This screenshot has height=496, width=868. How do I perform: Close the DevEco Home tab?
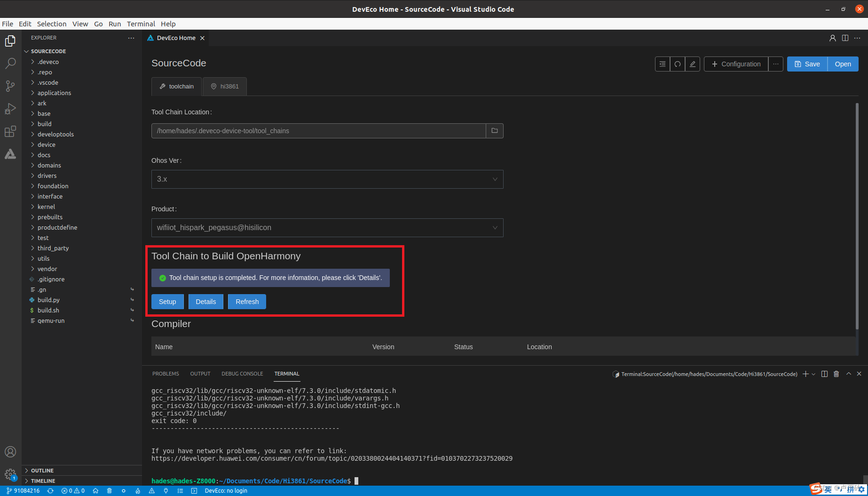[202, 38]
